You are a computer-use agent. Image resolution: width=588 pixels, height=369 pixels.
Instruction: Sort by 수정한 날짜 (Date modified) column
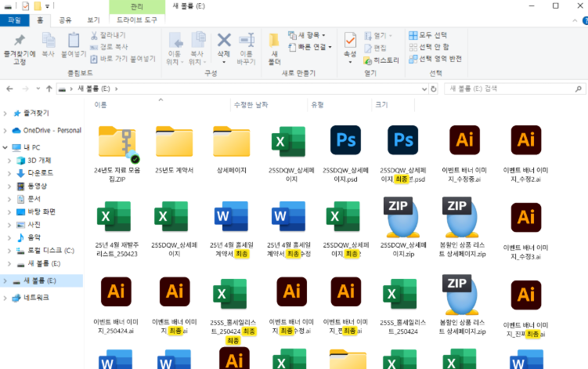251,105
